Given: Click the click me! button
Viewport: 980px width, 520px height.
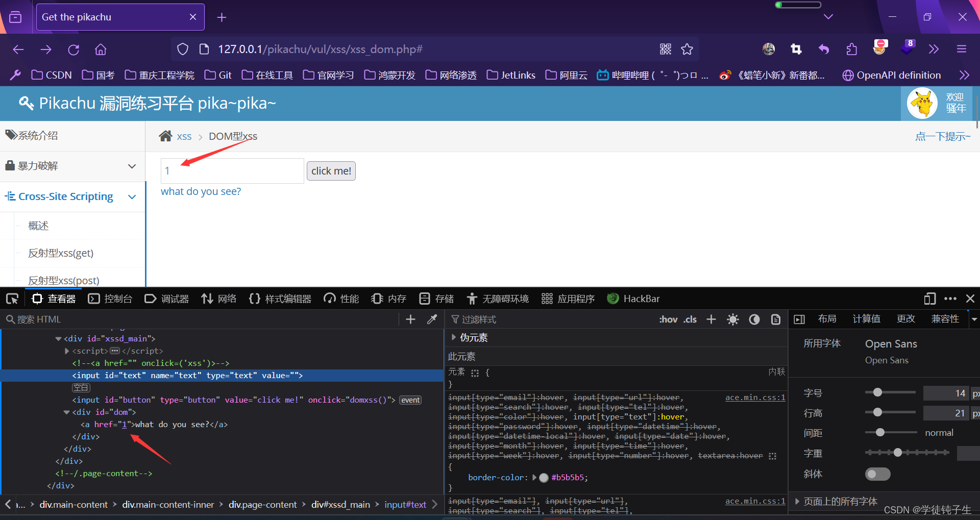Looking at the screenshot, I should pos(331,171).
